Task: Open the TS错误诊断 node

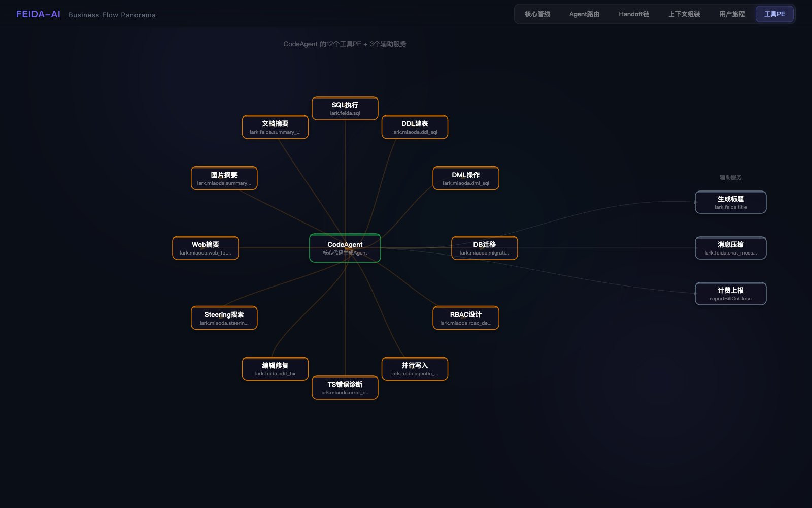Action: (345, 388)
